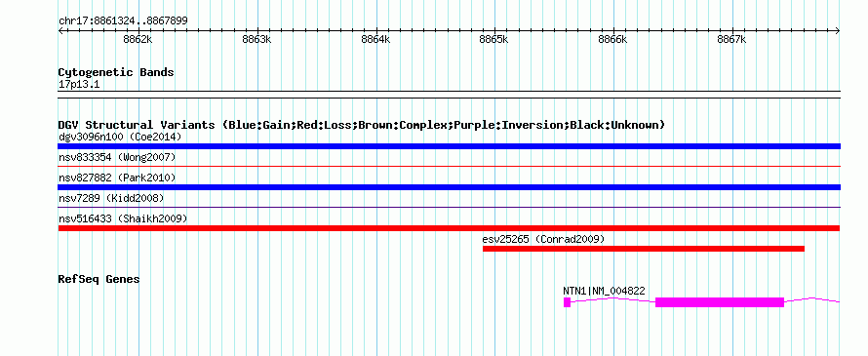Image resolution: width=868 pixels, height=356 pixels.
Task: Click the 8862k ruler tick label
Action: point(138,39)
